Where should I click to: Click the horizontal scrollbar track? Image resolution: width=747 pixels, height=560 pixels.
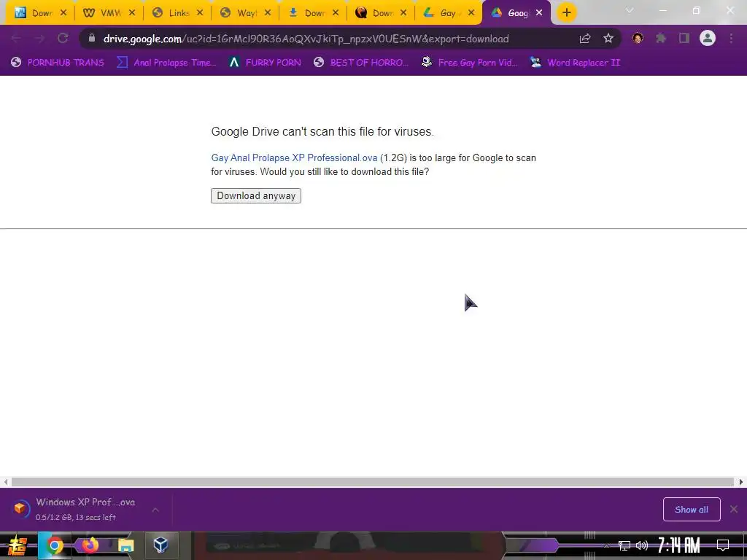[x=373, y=482]
